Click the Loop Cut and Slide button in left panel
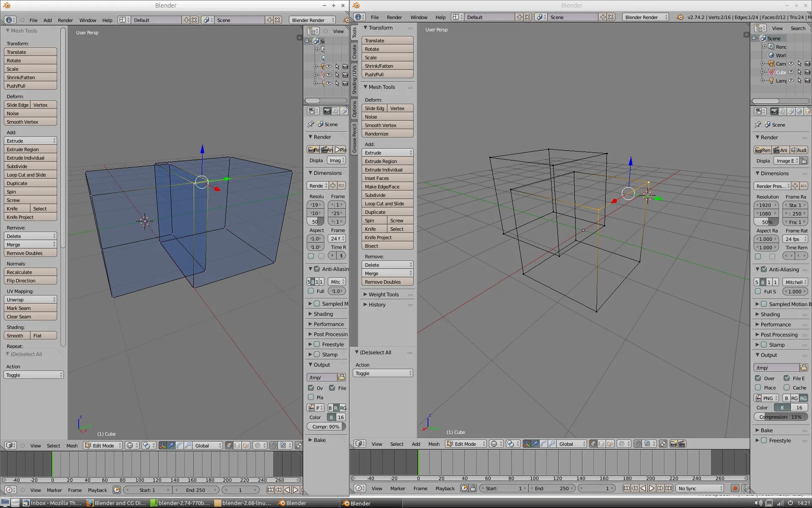The height and width of the screenshot is (508, 812). click(x=30, y=175)
